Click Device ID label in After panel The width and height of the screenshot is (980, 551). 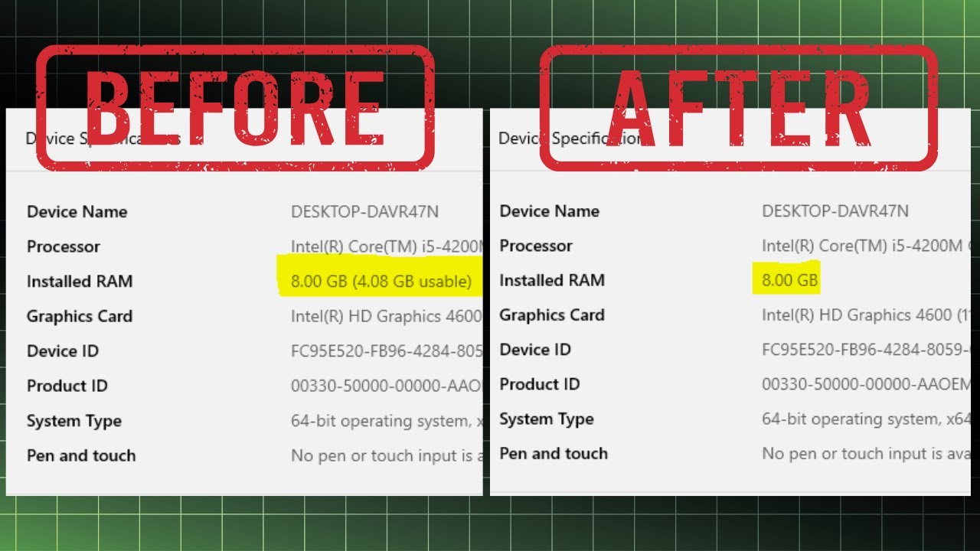535,350
